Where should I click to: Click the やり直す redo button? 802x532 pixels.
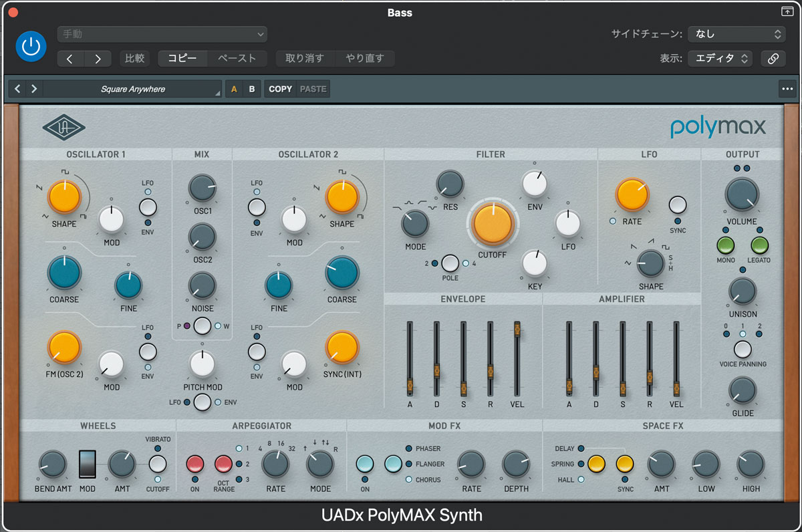(364, 59)
